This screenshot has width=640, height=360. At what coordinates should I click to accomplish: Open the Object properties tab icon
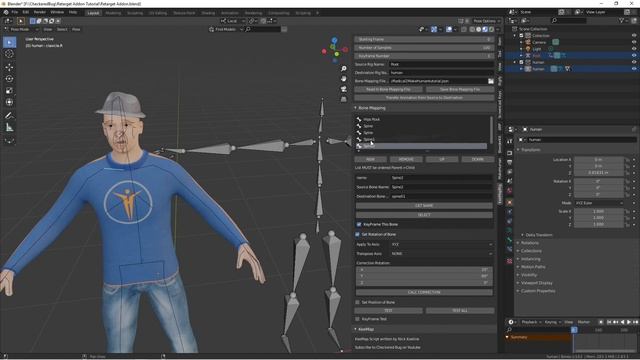pyautogui.click(x=509, y=202)
